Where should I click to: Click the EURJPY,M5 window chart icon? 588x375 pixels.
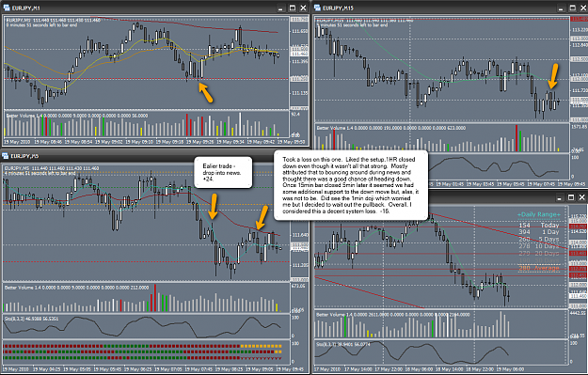tap(5, 156)
